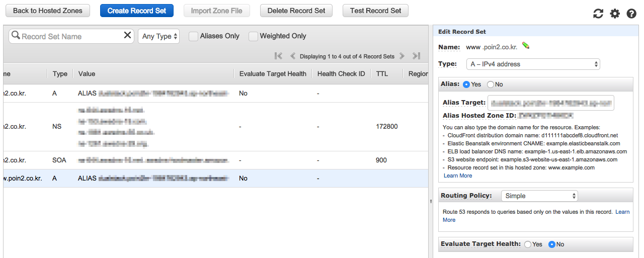Go to previous page of record sets
Image resolution: width=644 pixels, height=258 pixels.
292,56
